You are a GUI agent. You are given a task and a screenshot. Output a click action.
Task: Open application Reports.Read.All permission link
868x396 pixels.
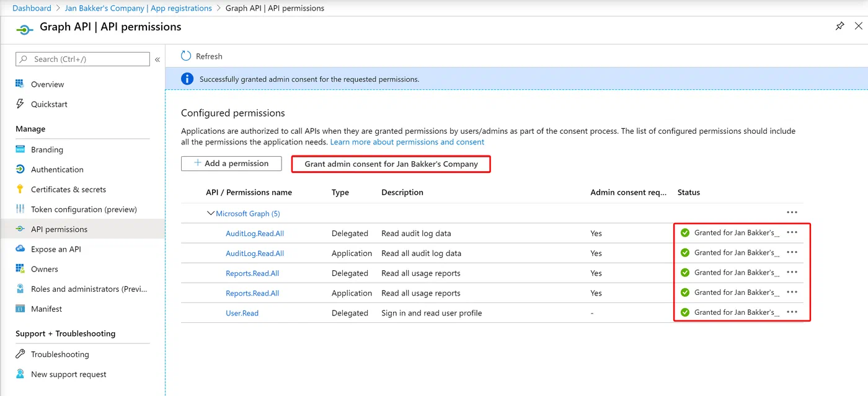tap(252, 293)
